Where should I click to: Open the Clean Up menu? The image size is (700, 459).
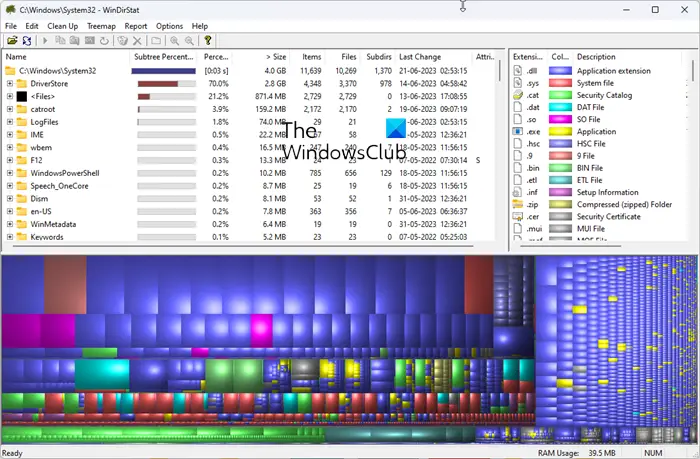[62, 26]
